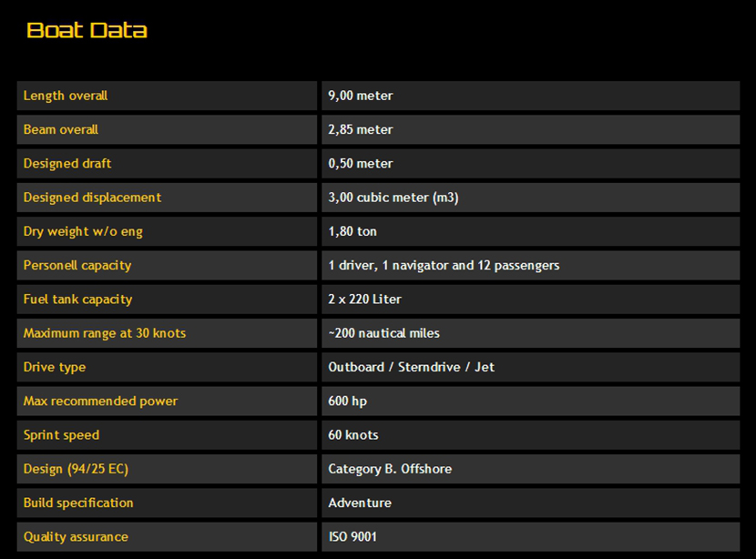Click the 9,00 meter value
The height and width of the screenshot is (559, 756).
click(x=361, y=96)
